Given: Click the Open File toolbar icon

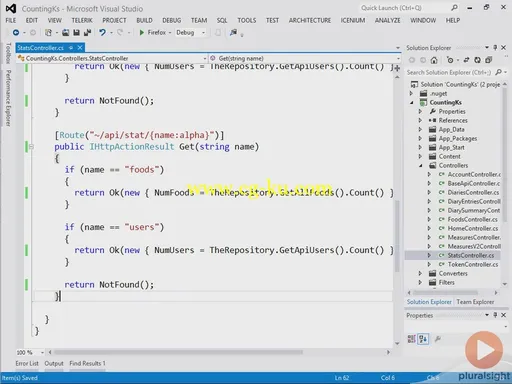Looking at the screenshot, I should point(66,32).
